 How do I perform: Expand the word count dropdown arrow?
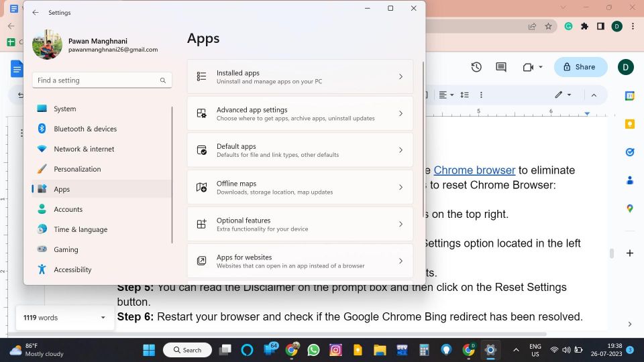103,318
